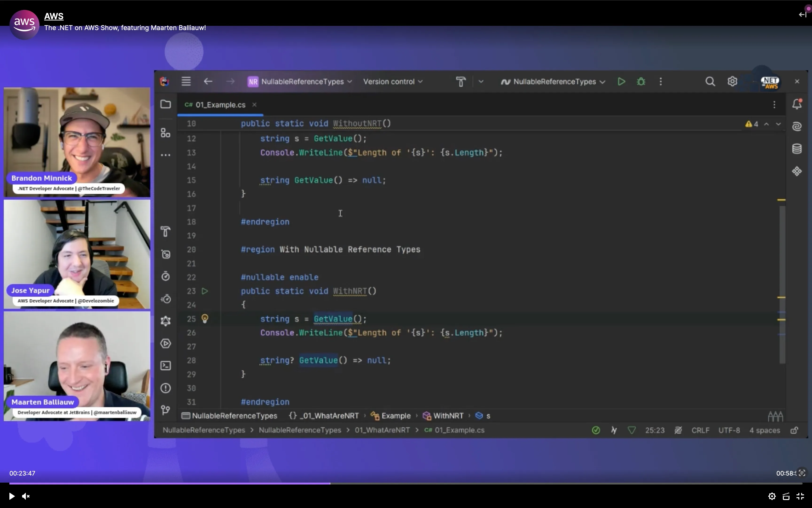This screenshot has width=812, height=508.
Task: Click the font size AAA control
Action: pos(775,416)
